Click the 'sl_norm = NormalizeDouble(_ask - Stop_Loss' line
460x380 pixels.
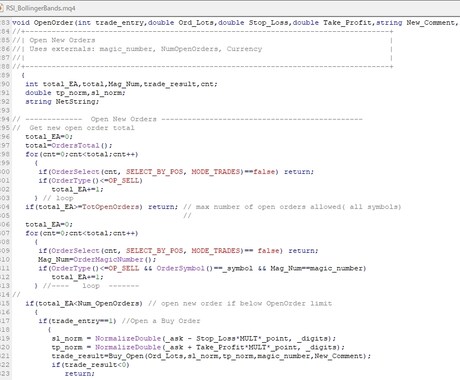194,338
